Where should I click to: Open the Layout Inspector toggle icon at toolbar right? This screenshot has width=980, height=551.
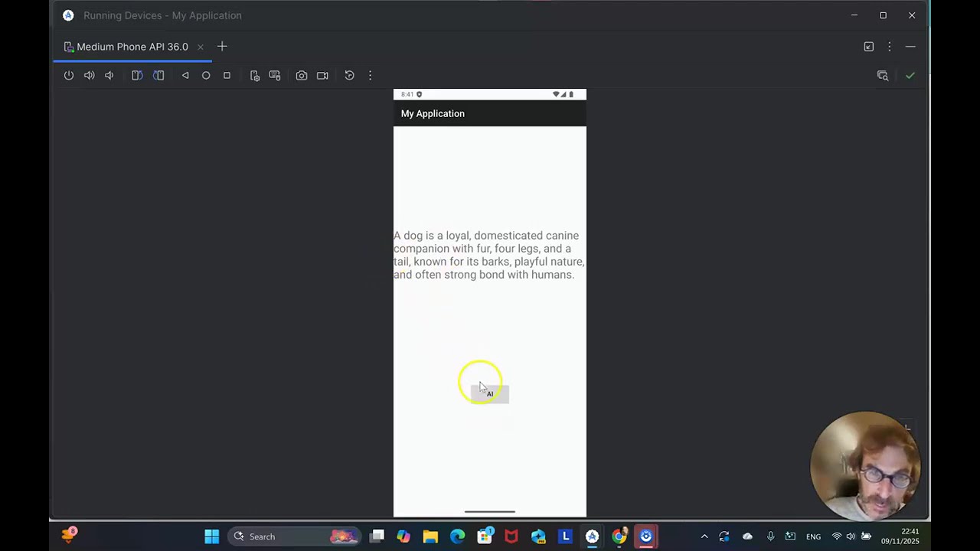pyautogui.click(x=883, y=76)
